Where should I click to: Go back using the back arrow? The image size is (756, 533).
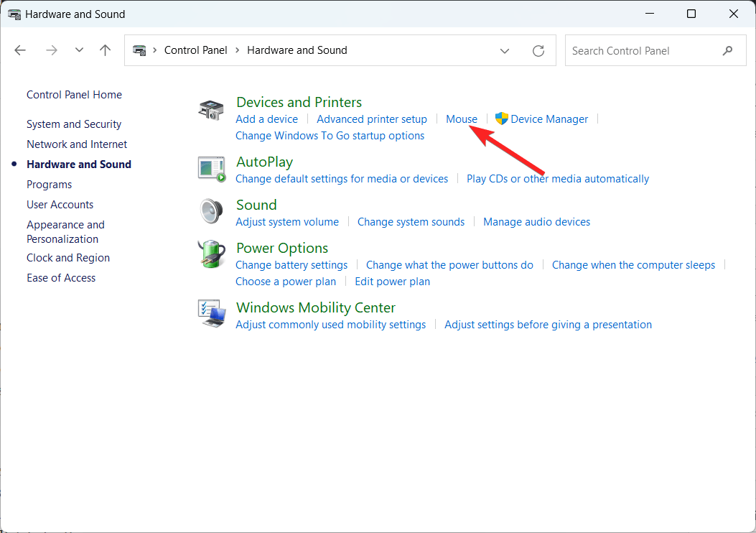(20, 50)
